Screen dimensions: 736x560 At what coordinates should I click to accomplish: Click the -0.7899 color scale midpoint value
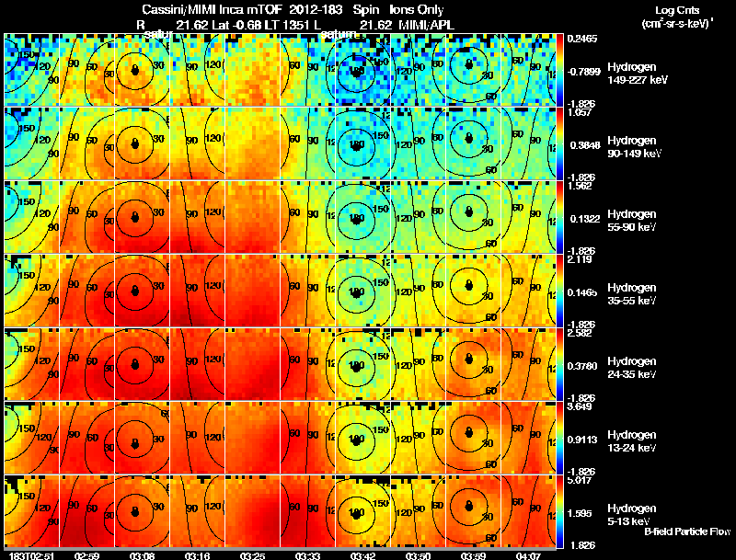click(x=583, y=72)
